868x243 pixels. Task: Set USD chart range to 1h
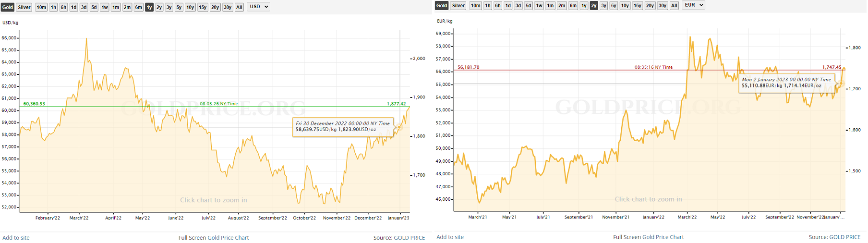[x=53, y=7]
